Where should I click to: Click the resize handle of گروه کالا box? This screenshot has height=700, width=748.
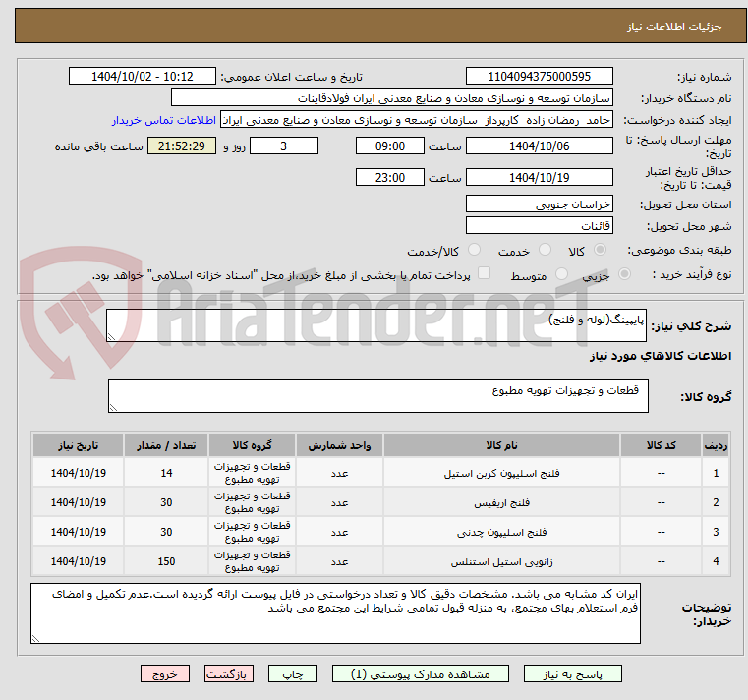[113, 407]
